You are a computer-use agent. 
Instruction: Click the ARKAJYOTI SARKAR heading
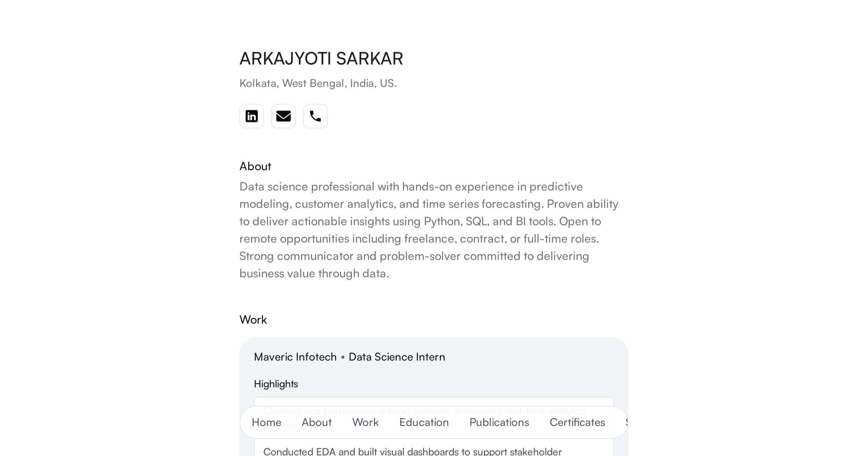click(x=321, y=58)
